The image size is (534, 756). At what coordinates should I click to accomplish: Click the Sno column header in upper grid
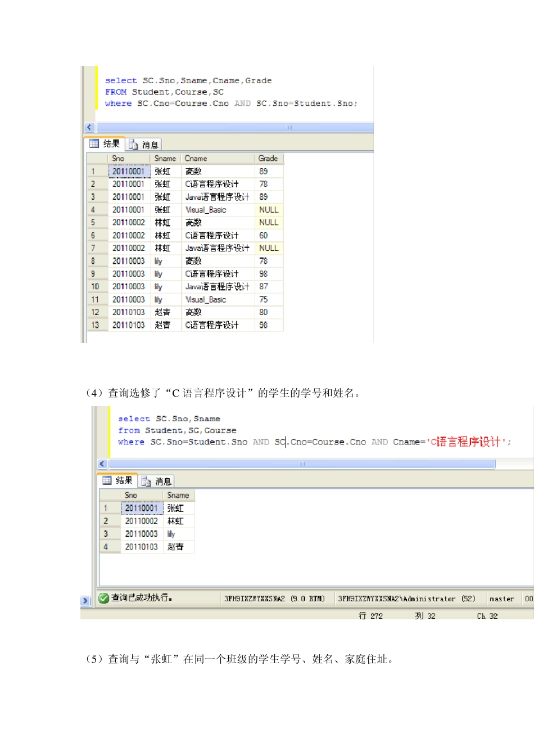click(x=129, y=159)
